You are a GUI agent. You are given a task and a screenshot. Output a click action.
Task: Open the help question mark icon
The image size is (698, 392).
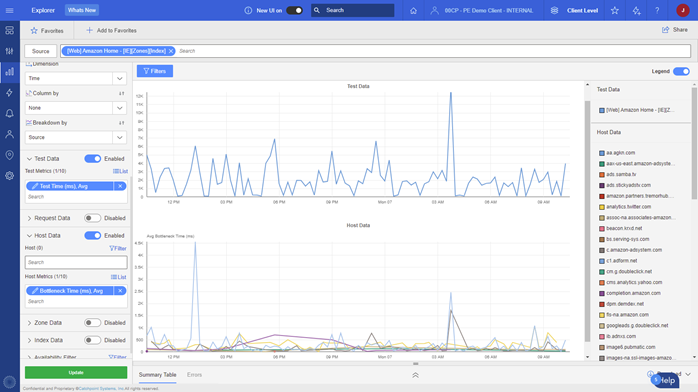[657, 10]
